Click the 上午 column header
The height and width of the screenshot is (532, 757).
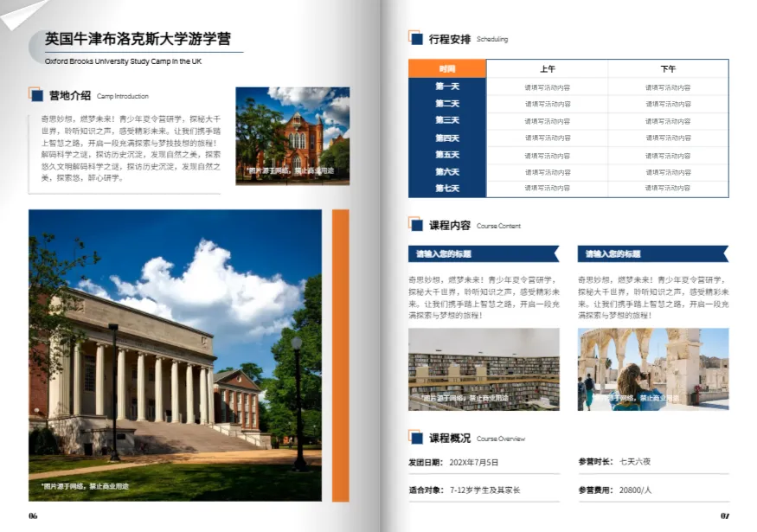(x=548, y=69)
